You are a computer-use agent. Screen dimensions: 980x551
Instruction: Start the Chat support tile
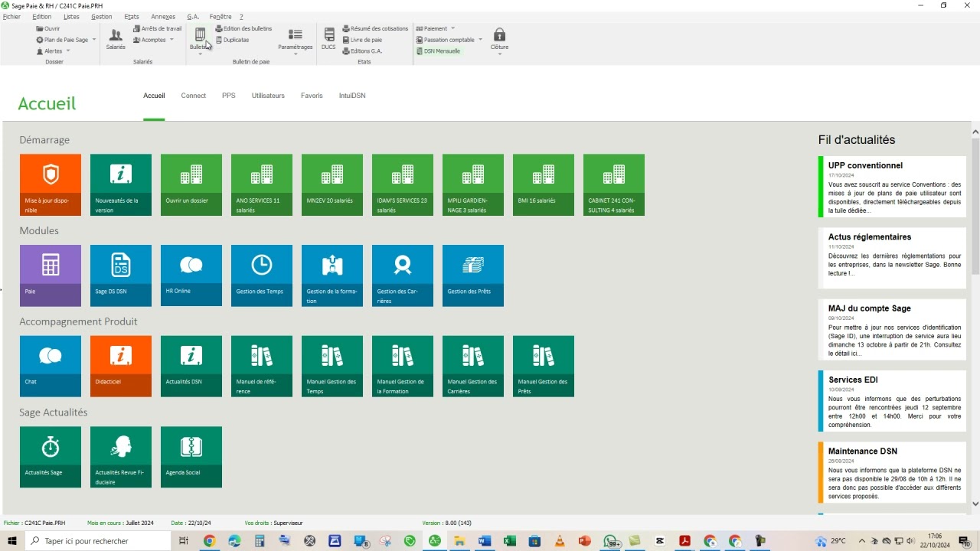tap(51, 366)
